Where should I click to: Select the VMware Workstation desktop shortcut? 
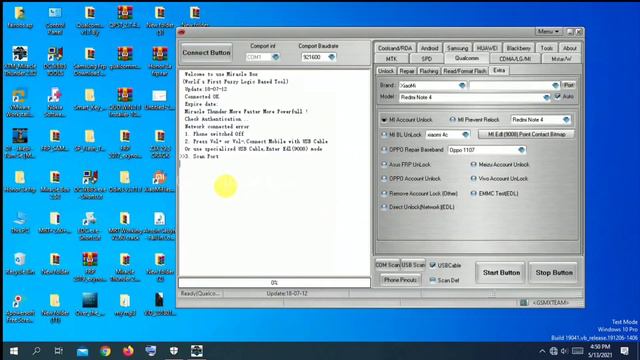[20, 103]
